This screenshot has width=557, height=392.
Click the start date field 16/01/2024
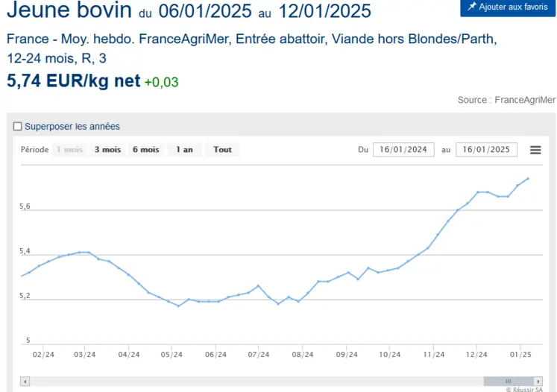pyautogui.click(x=403, y=150)
